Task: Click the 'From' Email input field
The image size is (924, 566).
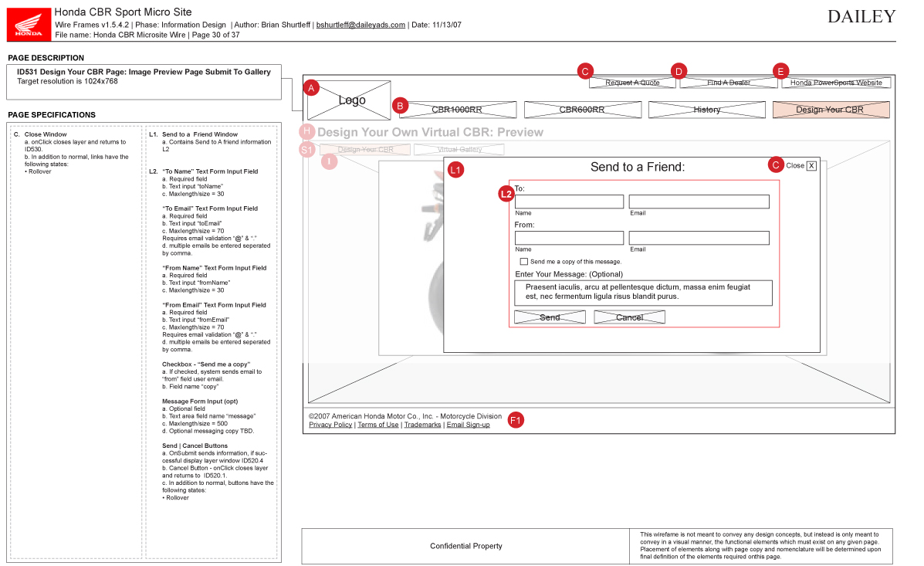Action: click(699, 238)
